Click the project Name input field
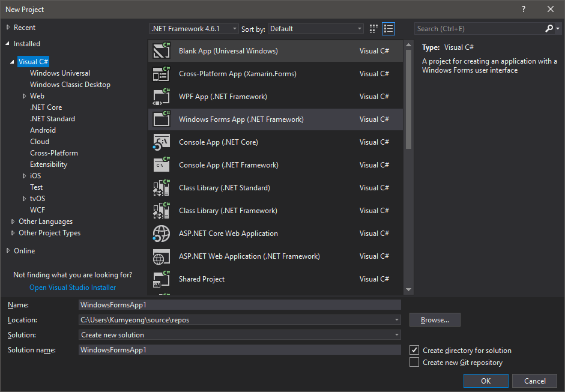 pos(240,305)
